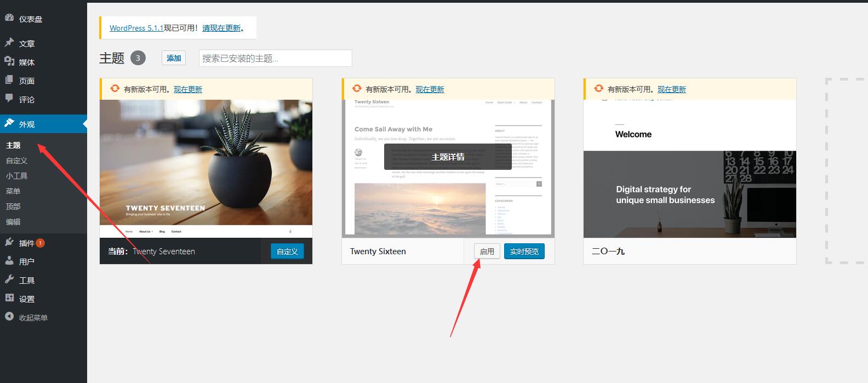868x383 pixels.
Task: Open the 菜单 submenu item
Action: (13, 191)
